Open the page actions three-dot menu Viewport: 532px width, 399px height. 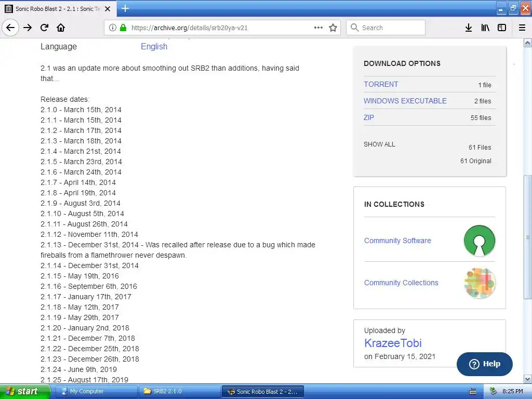pyautogui.click(x=318, y=28)
